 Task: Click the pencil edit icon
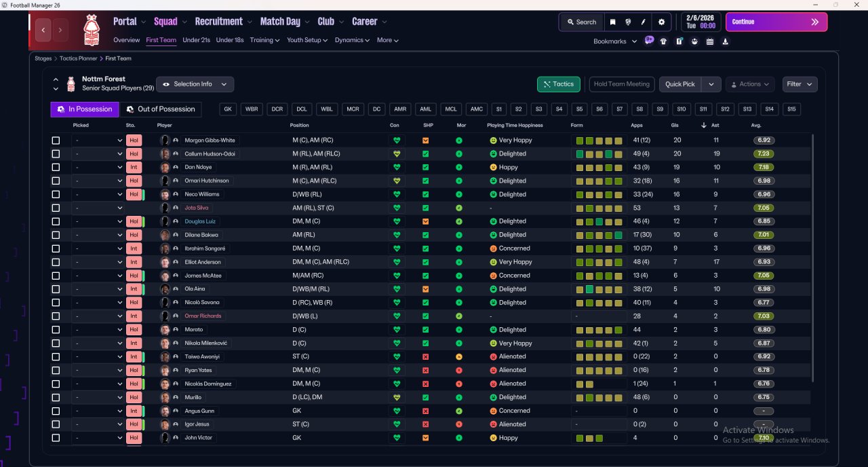(643, 22)
